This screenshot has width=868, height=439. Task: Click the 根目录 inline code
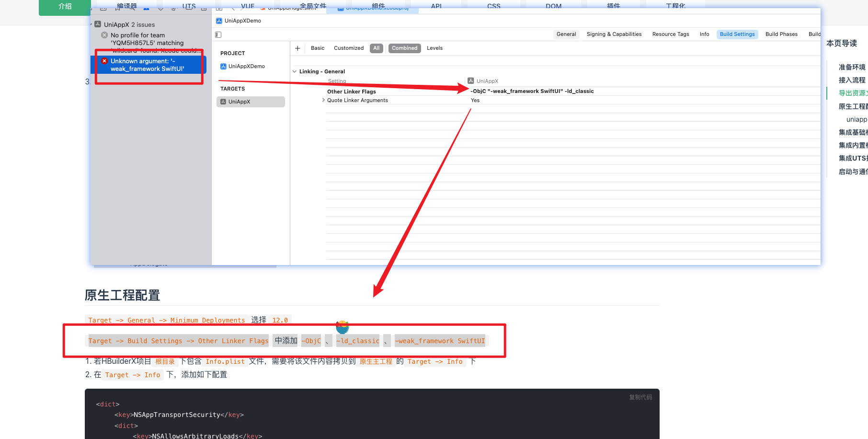pyautogui.click(x=165, y=361)
